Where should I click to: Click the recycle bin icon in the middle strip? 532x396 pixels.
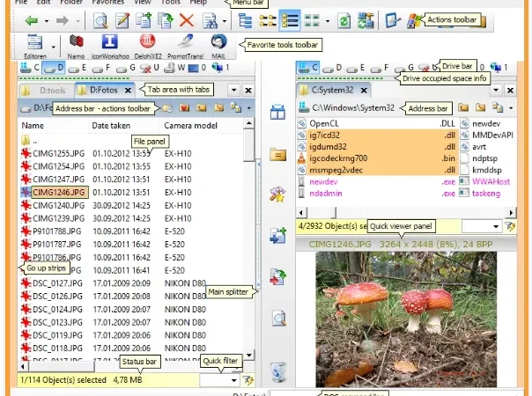(x=278, y=372)
